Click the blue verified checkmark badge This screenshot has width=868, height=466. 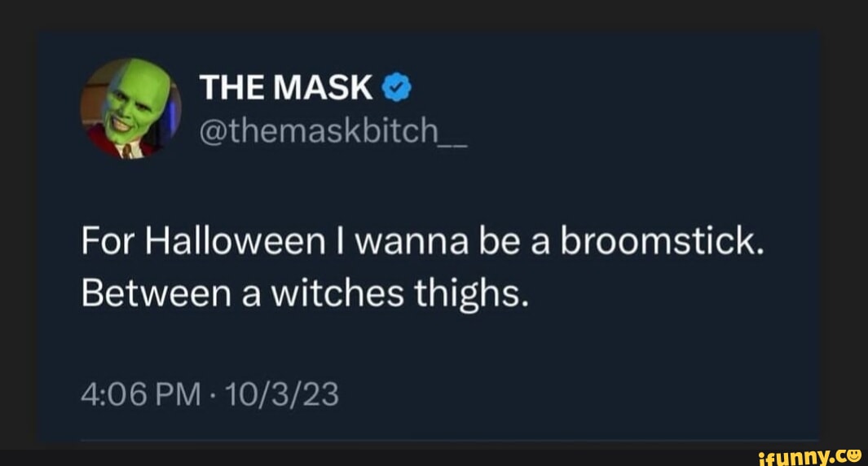[395, 88]
